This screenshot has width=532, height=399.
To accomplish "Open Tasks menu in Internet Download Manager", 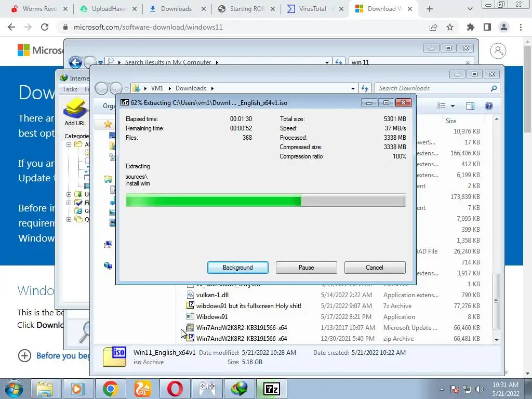I will point(70,89).
